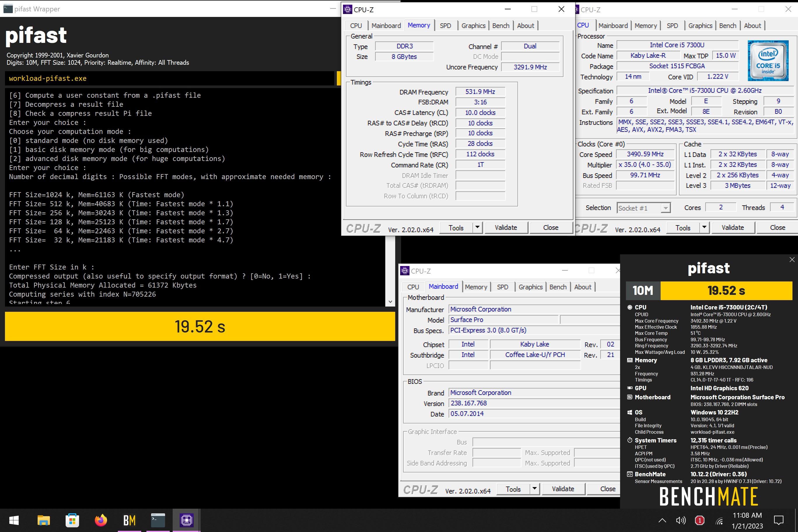
Task: Open the red security alert tray icon
Action: [699, 520]
